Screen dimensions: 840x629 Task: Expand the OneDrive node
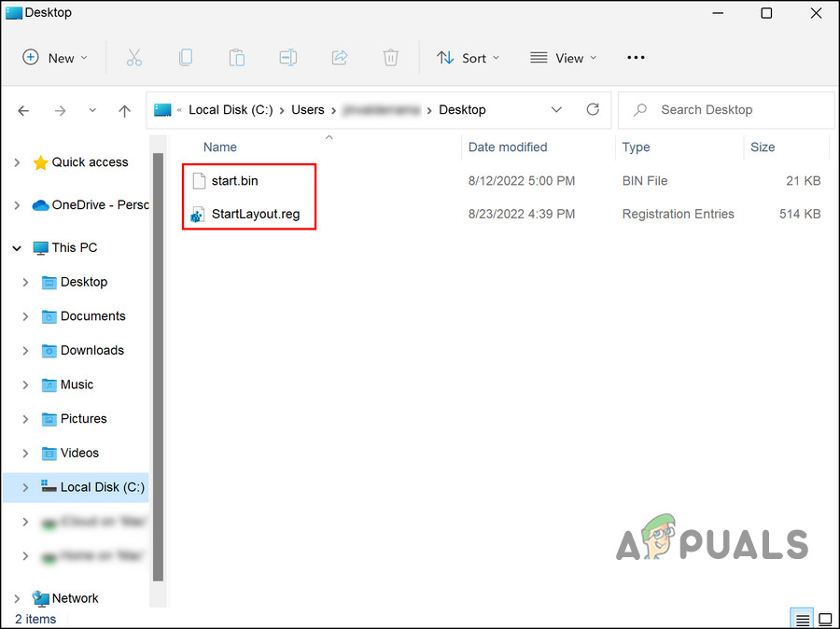[17, 205]
